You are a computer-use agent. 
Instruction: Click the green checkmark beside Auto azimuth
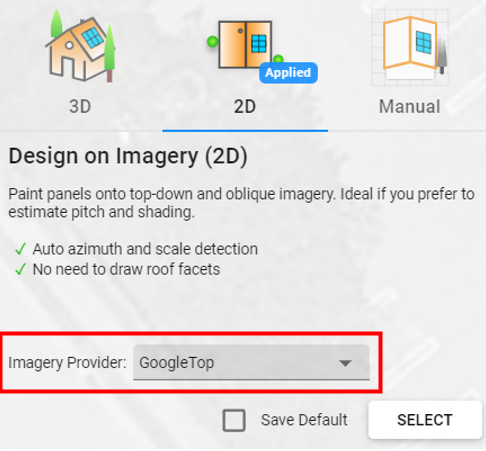point(21,249)
